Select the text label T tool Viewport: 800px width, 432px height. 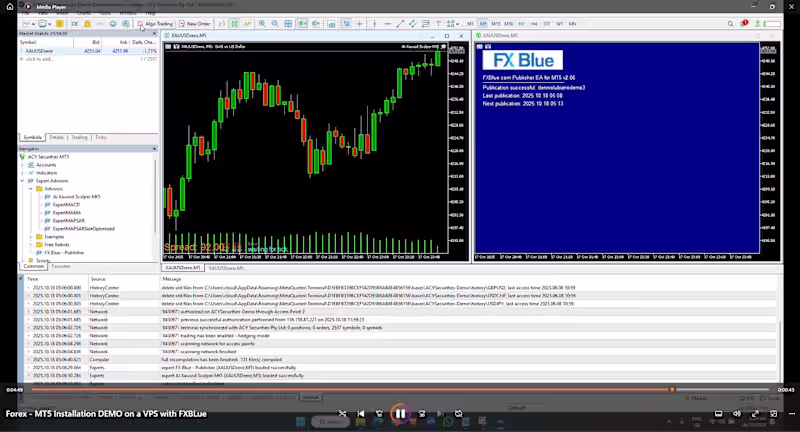438,24
